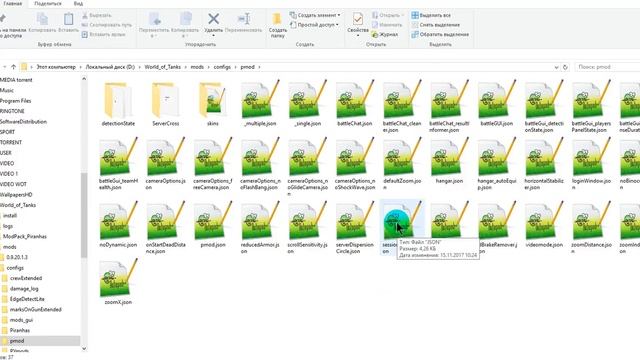Click navigation pane scroll-up arrow
The image size is (640, 360).
(x=84, y=79)
